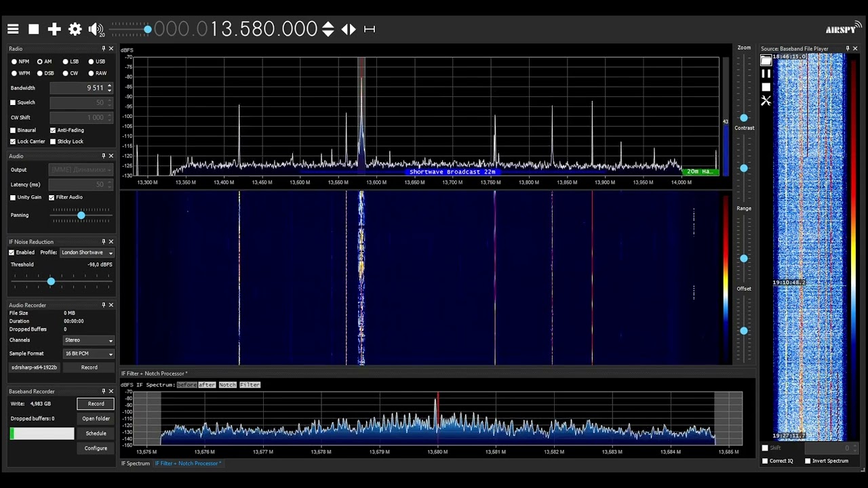This screenshot has width=868, height=488.
Task: Stop the radio with the stop square
Action: [x=34, y=29]
